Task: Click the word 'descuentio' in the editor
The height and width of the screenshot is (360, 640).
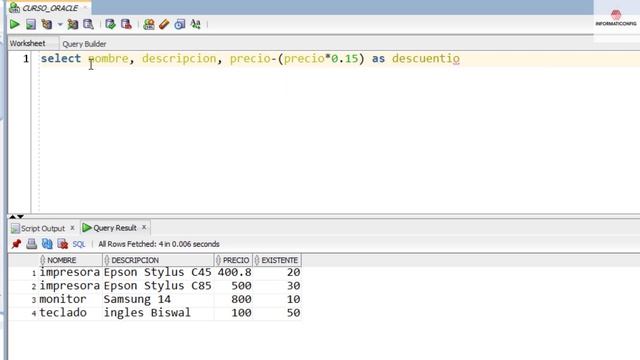Action: tap(426, 59)
